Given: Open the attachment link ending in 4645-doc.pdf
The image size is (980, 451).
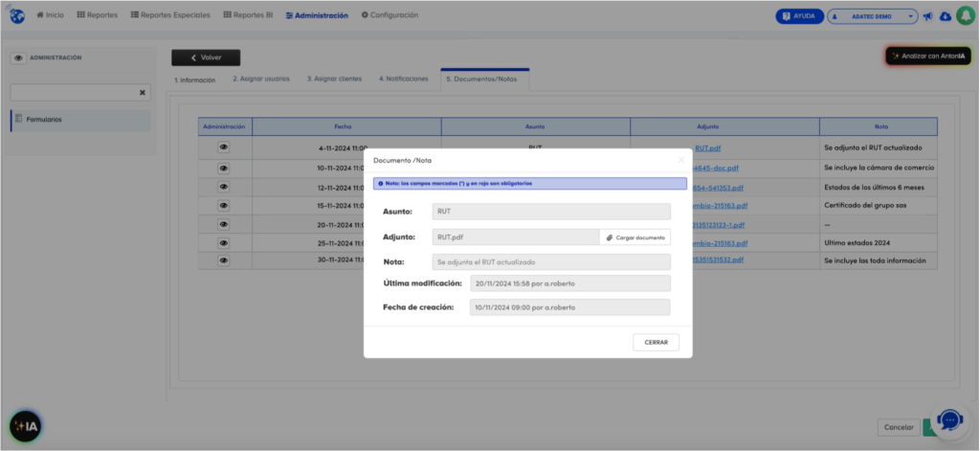Looking at the screenshot, I should (x=716, y=169).
